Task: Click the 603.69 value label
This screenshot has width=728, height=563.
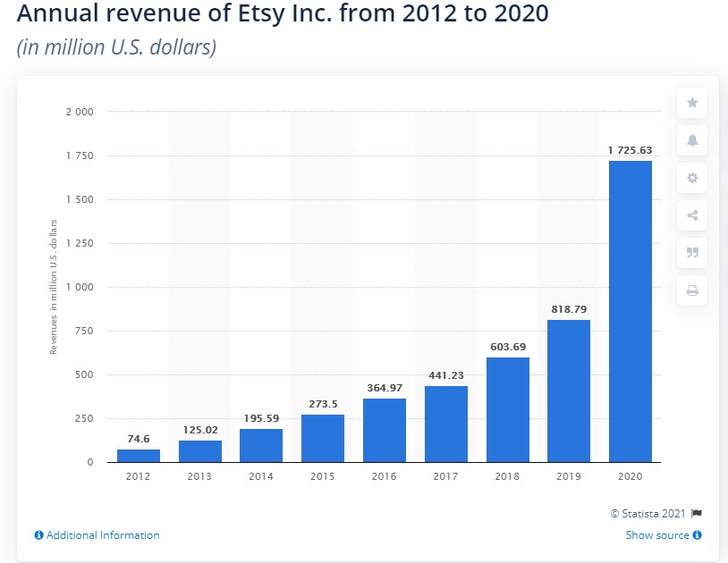Action: pos(508,347)
